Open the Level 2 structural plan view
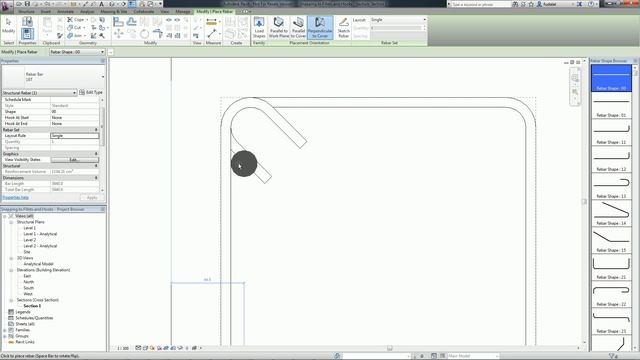 (x=29, y=240)
